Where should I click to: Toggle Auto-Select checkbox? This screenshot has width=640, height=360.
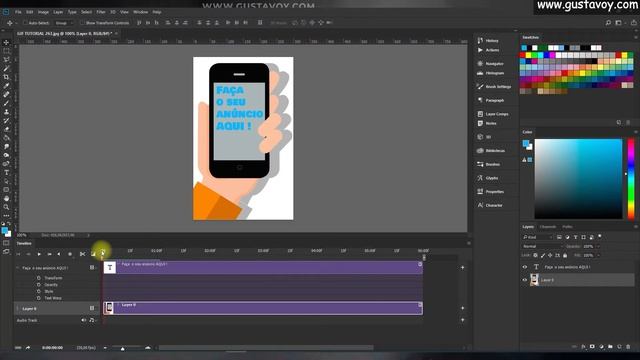point(25,23)
